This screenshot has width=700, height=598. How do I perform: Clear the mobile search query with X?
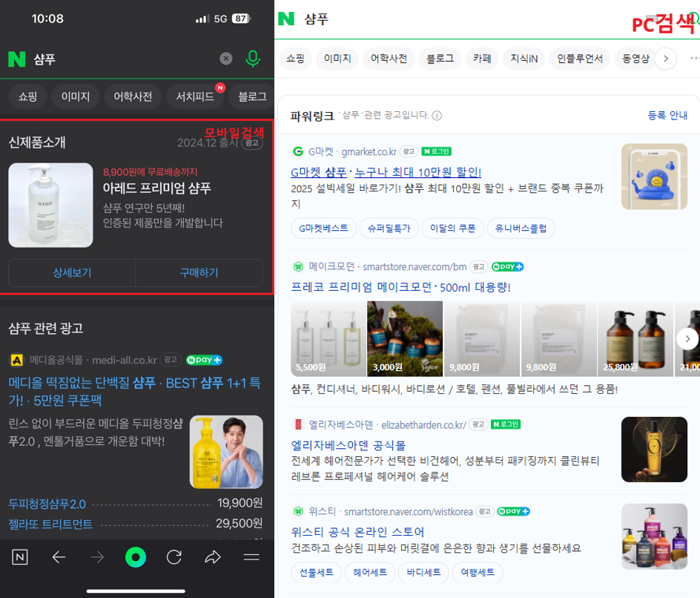(x=226, y=59)
